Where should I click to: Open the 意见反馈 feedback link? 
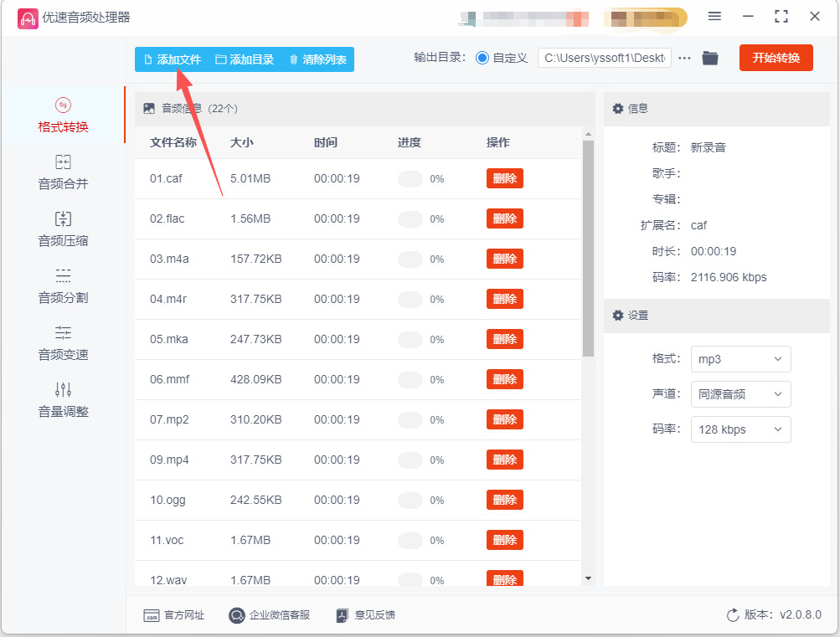(365, 615)
